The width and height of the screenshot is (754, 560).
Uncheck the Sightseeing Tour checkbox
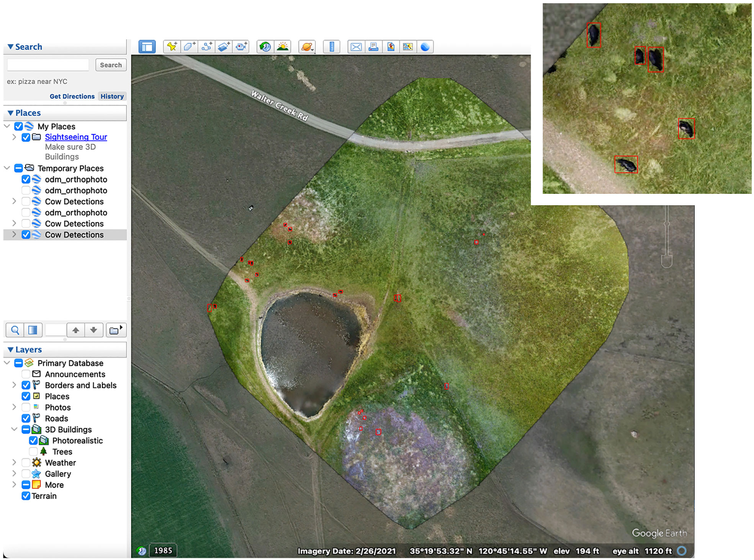(26, 137)
